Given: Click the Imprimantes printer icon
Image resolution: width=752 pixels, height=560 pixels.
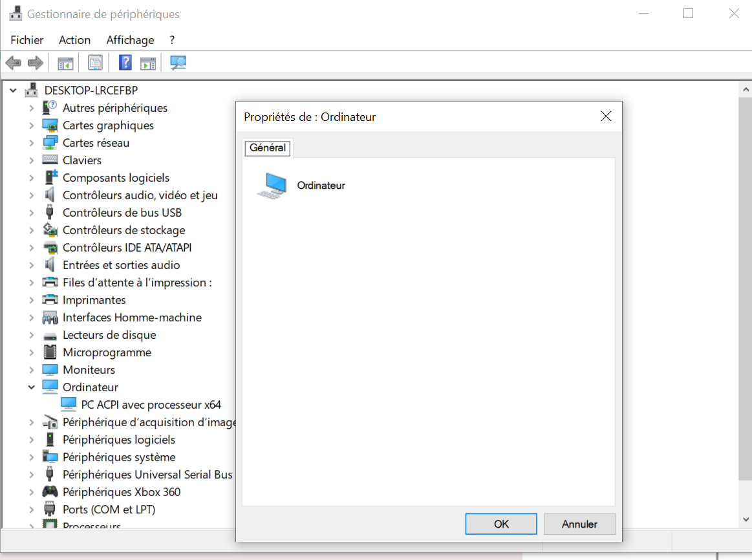Looking at the screenshot, I should click(x=50, y=300).
